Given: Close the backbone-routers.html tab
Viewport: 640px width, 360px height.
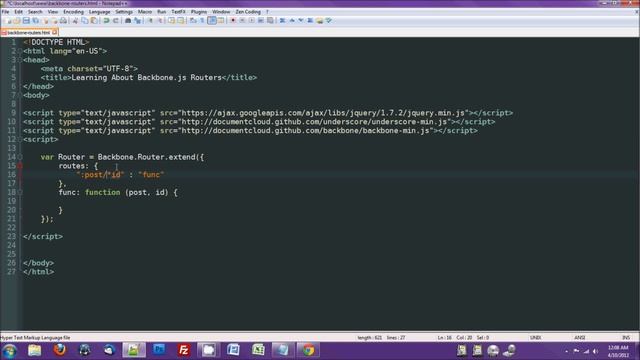Looking at the screenshot, I should click(55, 32).
